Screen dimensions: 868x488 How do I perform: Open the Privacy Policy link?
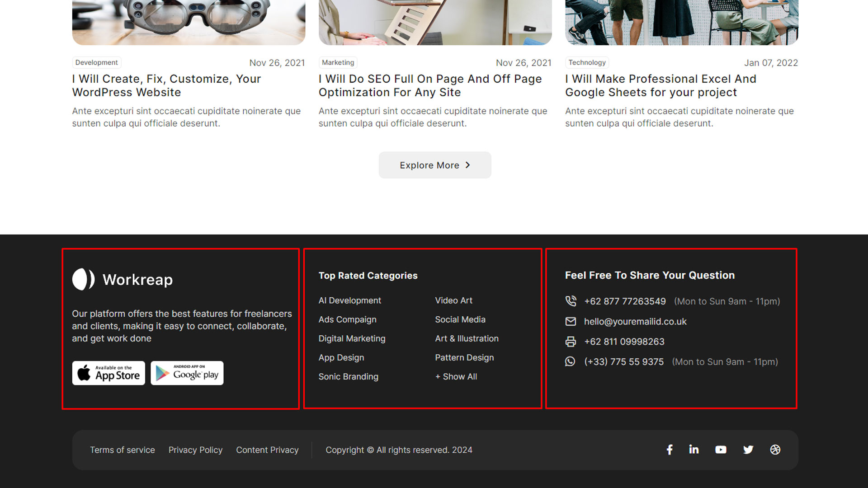(x=195, y=450)
